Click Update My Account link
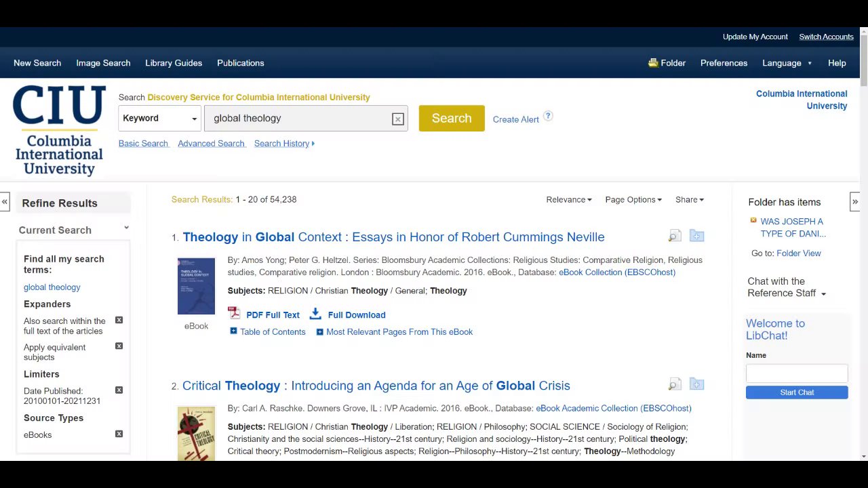This screenshot has width=868, height=488. tap(755, 37)
